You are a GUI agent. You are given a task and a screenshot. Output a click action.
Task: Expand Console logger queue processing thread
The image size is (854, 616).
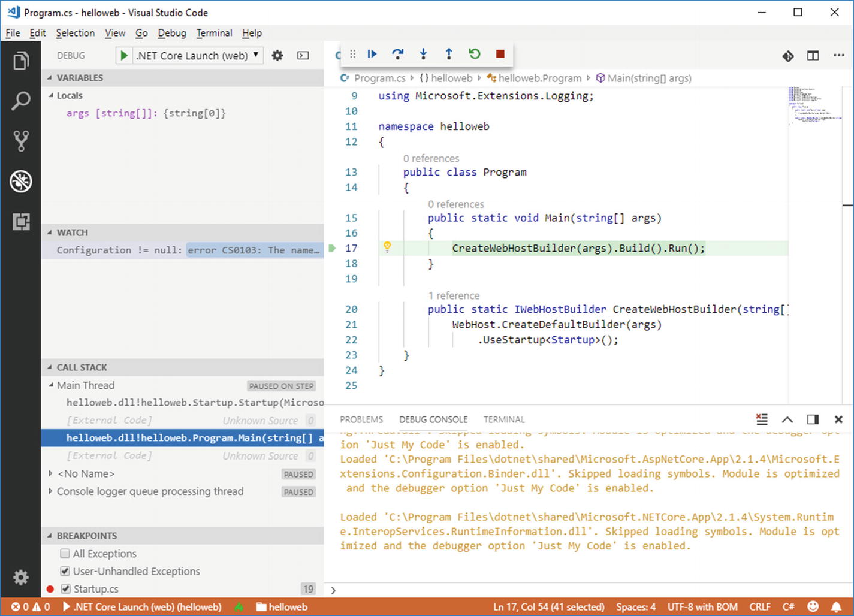pyautogui.click(x=50, y=491)
